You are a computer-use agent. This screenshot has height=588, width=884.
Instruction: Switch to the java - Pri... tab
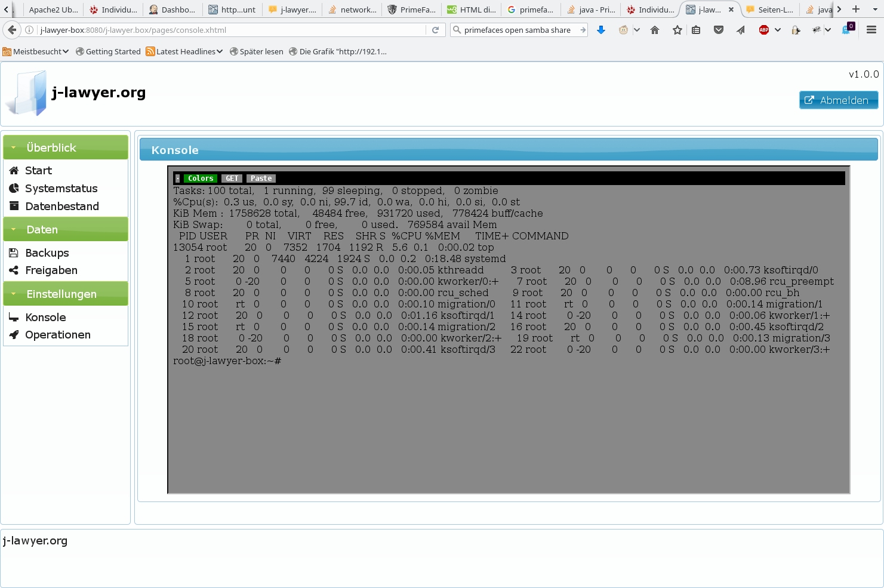point(590,10)
